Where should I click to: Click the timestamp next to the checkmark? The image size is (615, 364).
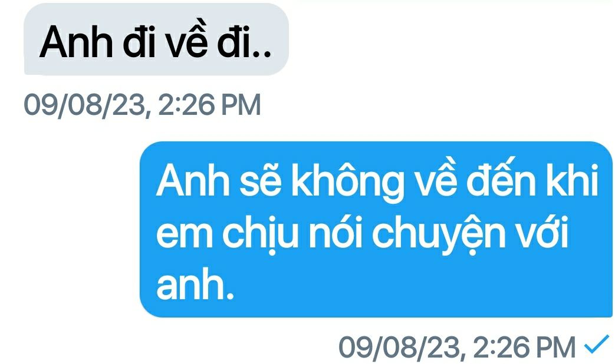458,348
